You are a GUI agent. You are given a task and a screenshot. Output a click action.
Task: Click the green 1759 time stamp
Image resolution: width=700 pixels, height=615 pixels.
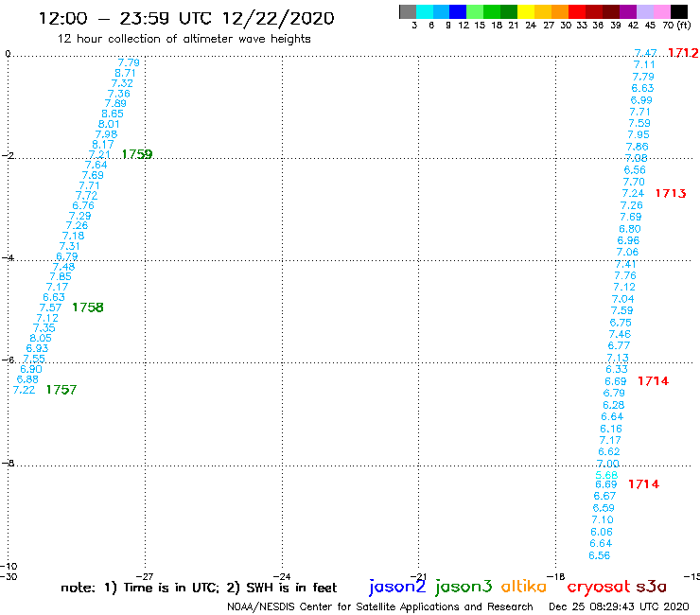137,154
